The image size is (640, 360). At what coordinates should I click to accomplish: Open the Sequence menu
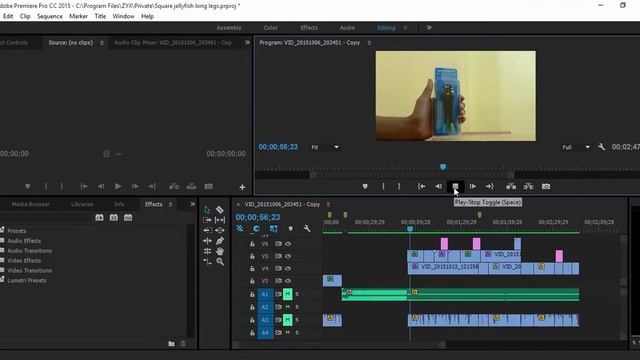(x=50, y=16)
